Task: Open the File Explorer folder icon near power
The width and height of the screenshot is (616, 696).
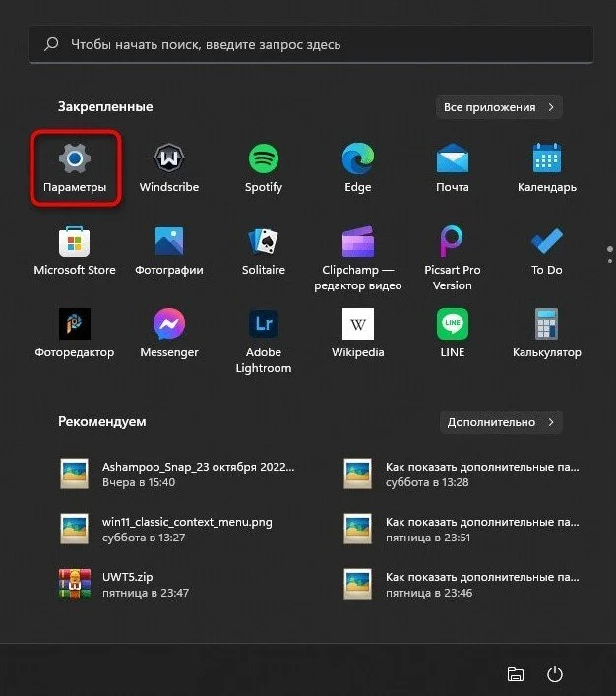Action: click(x=516, y=674)
